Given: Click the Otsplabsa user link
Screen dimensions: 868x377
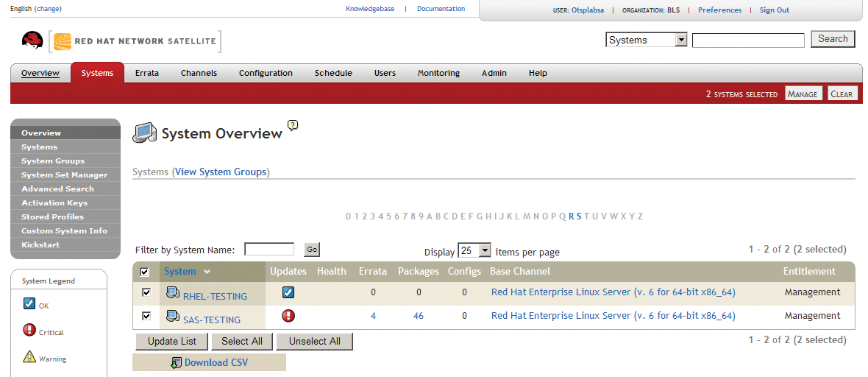Looking at the screenshot, I should tap(588, 10).
